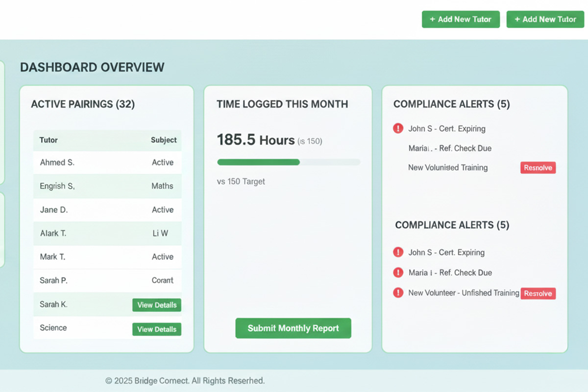Select tutor Mark T.
The width and height of the screenshot is (588, 392).
(107, 257)
